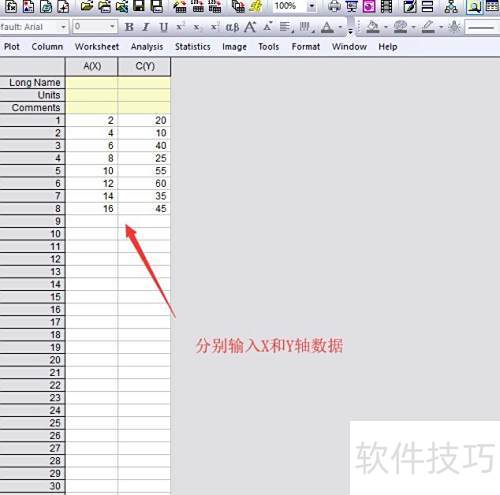Click the Import Wizard icon
Viewport: 500px width, 495px height.
coord(180,6)
